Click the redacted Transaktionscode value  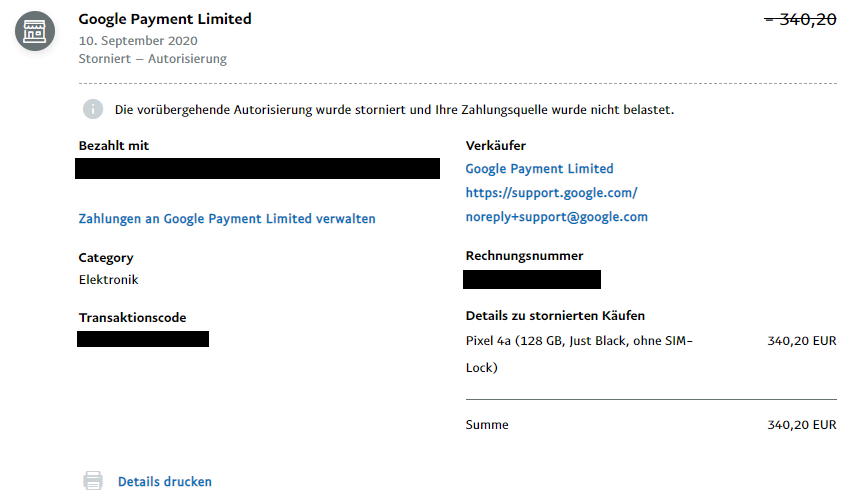pos(143,339)
